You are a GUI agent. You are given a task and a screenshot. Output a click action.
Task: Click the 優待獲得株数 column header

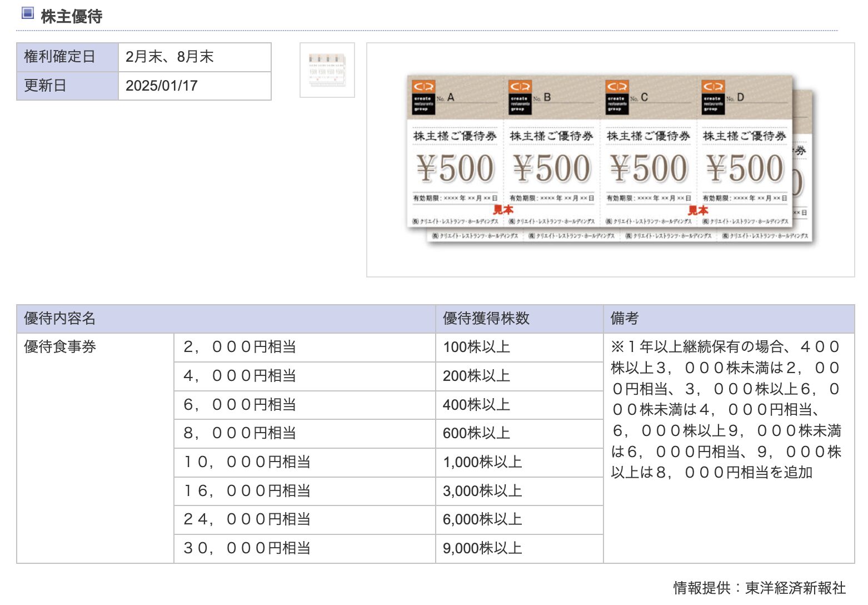click(x=486, y=319)
